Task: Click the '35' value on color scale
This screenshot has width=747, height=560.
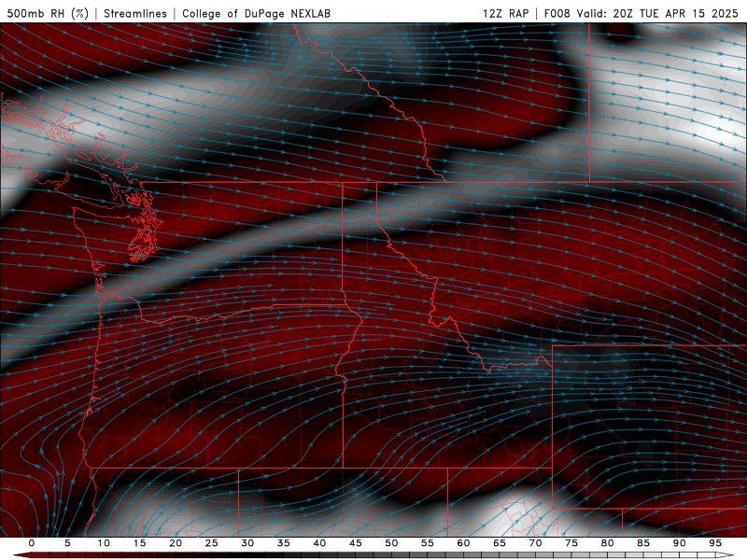Action: (x=284, y=543)
